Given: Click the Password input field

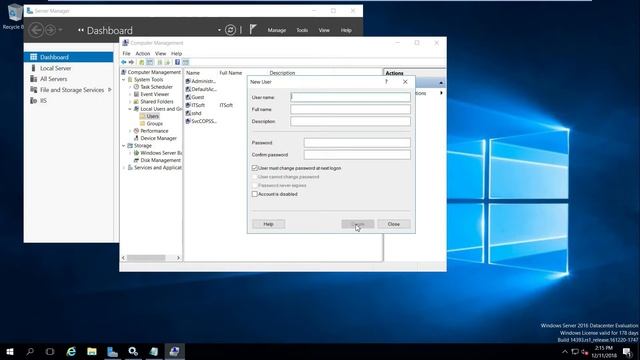Looking at the screenshot, I should [357, 142].
